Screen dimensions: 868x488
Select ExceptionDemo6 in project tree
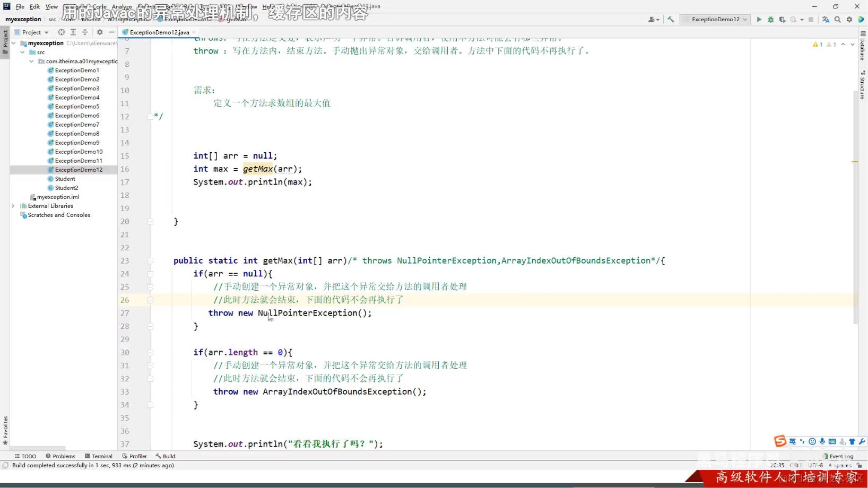(73, 116)
